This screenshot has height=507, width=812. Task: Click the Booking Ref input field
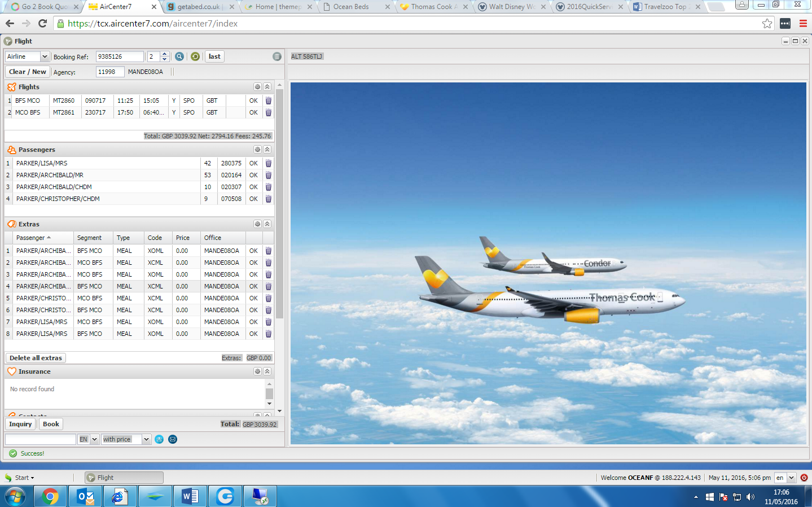click(120, 56)
